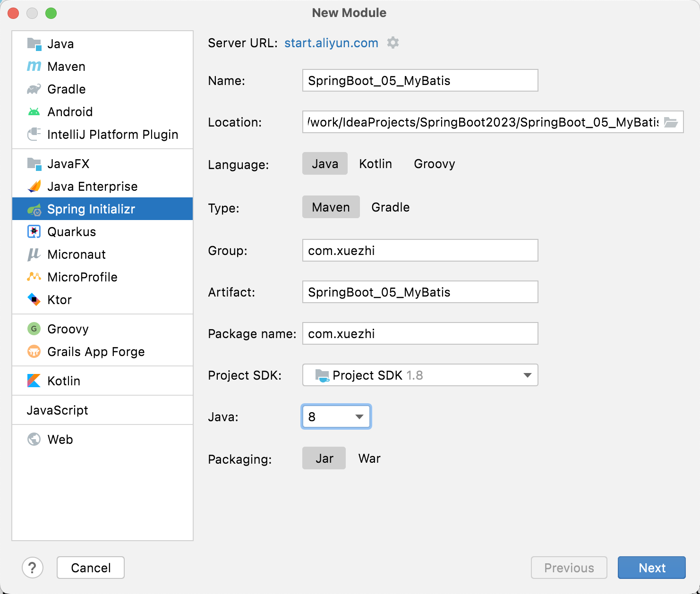Screen dimensions: 700x594
Task: Select Grails App Forge entry
Action: 102,352
